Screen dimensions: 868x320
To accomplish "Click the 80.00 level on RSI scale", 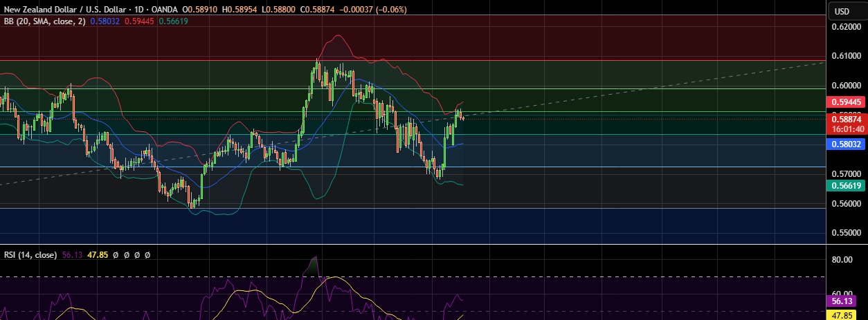I will (x=842, y=261).
